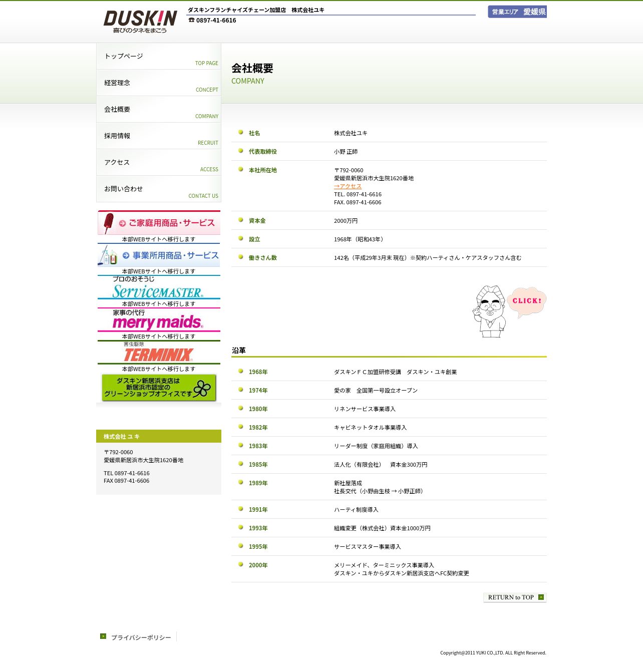Click the ご家庭用商品・サービス banner
This screenshot has height=672, width=643.
click(159, 223)
